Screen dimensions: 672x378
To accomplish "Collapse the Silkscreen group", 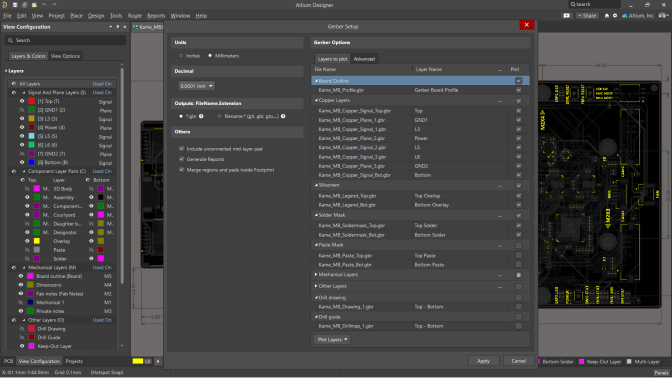I will click(x=316, y=185).
